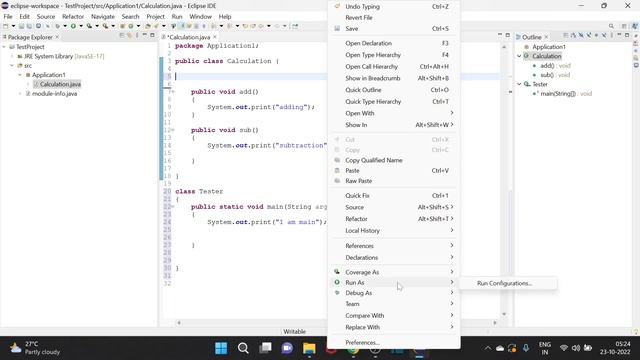Screen dimensions: 640x360
Task: Click Collapse All in Package Explorer
Action: 122,36
